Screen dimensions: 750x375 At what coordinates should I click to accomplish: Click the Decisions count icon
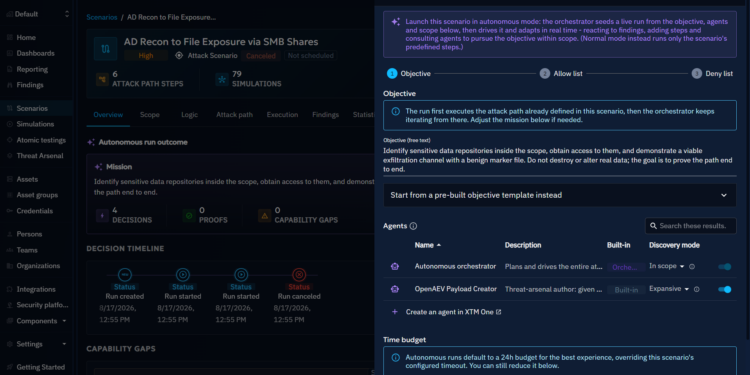102,216
